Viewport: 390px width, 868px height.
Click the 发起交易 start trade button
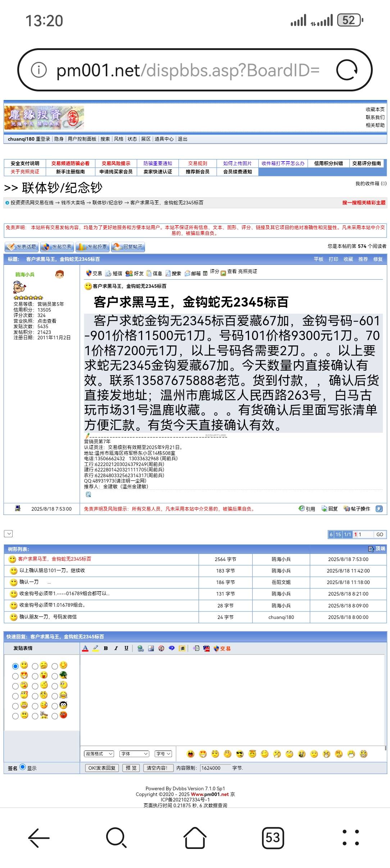tap(57, 247)
